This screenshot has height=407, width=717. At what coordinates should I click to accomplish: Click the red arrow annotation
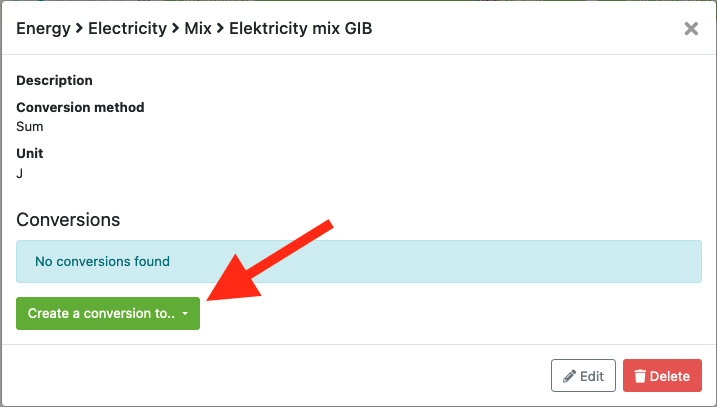click(x=268, y=262)
